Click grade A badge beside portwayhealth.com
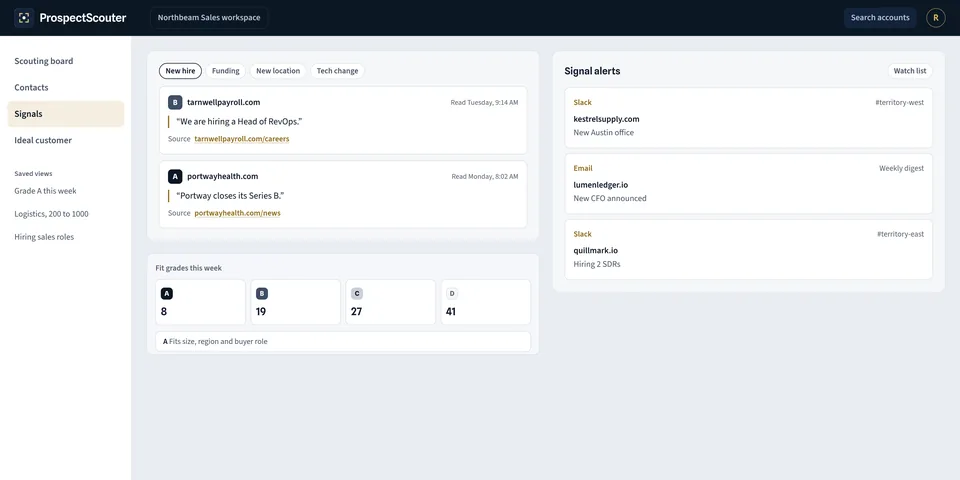 (175, 176)
